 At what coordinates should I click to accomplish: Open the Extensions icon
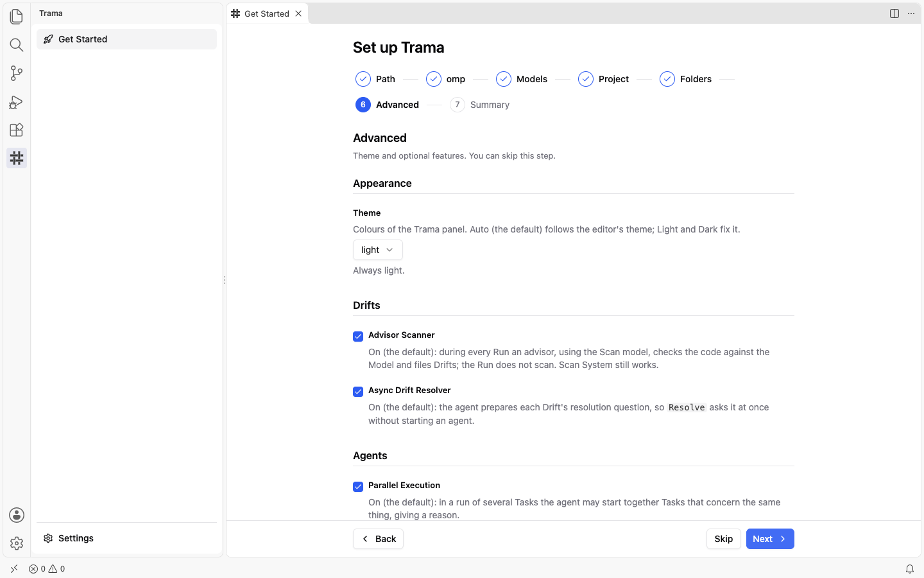tap(17, 130)
